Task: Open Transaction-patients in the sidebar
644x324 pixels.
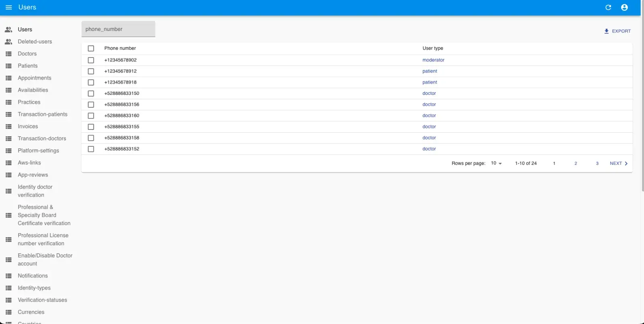Action: (43, 114)
